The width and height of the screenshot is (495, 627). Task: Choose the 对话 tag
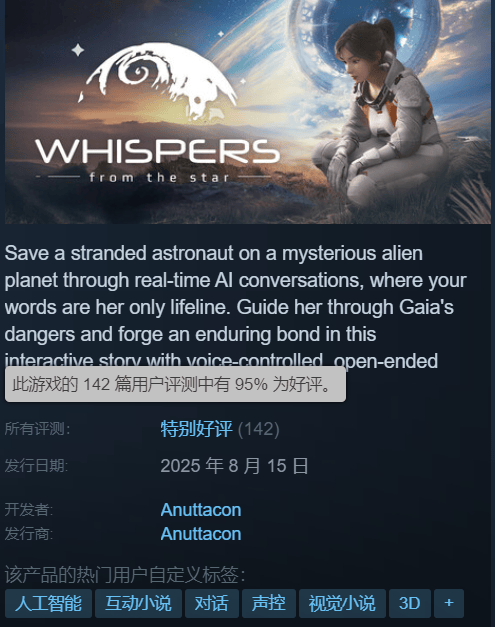coord(212,603)
